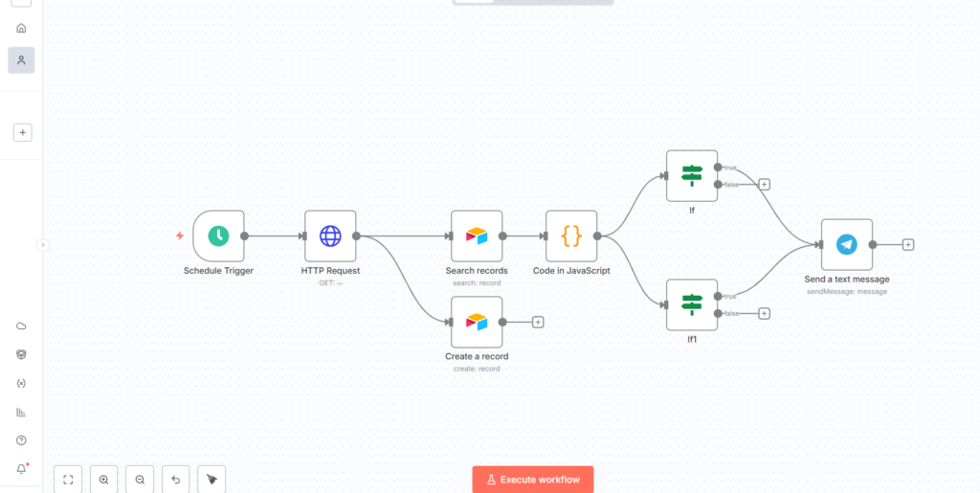
Task: Add node after If false output
Action: [x=764, y=185]
